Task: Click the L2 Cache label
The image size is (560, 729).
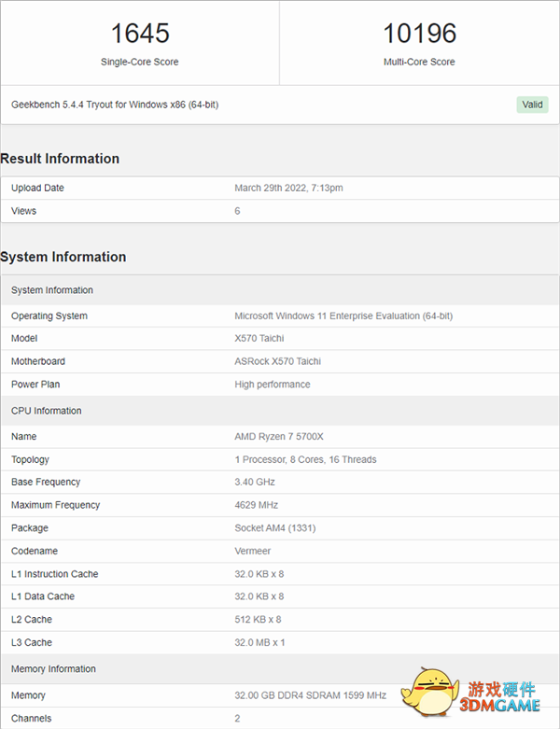Action: (32, 620)
